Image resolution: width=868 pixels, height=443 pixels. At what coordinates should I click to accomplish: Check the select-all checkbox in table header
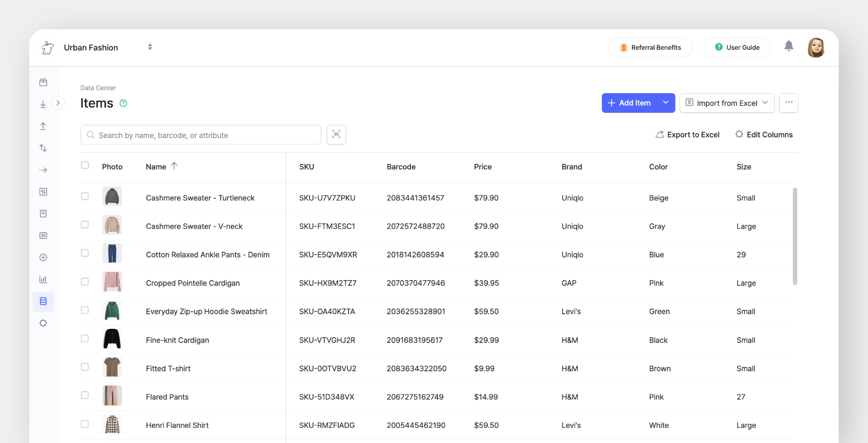coord(85,165)
